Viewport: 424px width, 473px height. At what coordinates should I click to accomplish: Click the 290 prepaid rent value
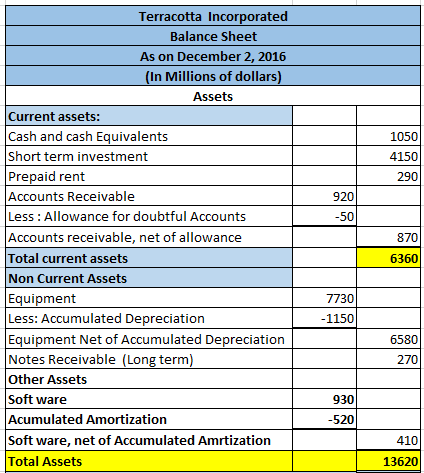(388, 176)
